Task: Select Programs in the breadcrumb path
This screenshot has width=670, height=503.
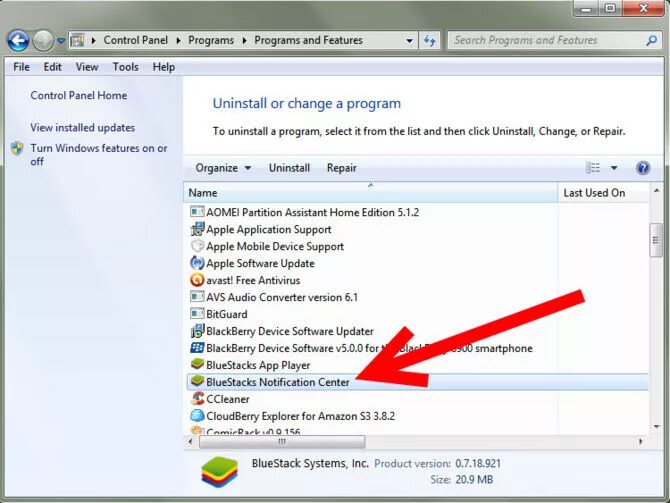Action: pyautogui.click(x=211, y=40)
